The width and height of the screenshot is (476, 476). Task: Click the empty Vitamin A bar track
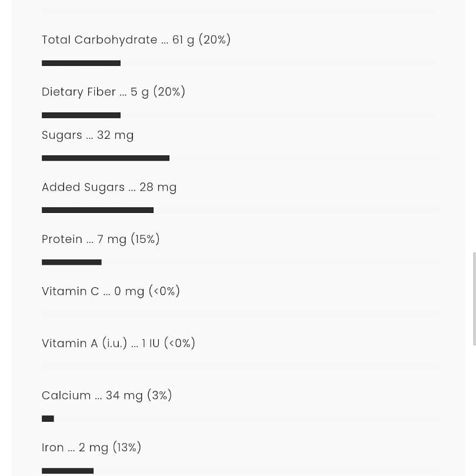pyautogui.click(x=241, y=367)
